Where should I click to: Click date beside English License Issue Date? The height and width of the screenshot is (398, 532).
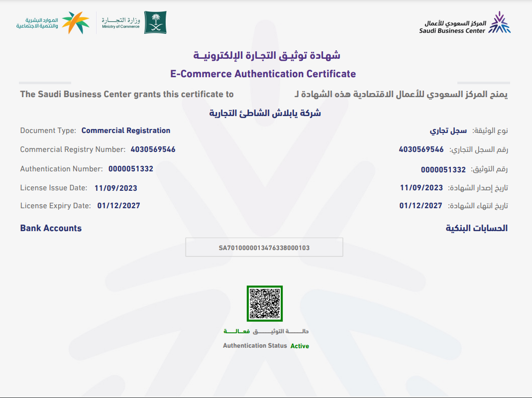pos(115,188)
